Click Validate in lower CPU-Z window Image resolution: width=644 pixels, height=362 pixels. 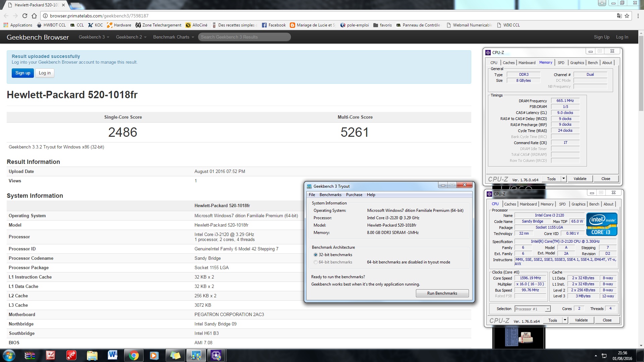point(581,320)
